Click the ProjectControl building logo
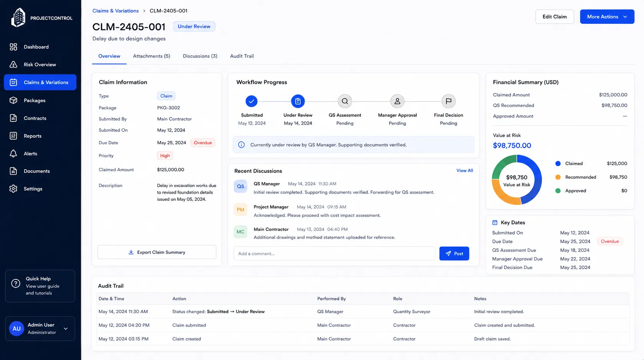The width and height of the screenshot is (644, 360). (18, 17)
